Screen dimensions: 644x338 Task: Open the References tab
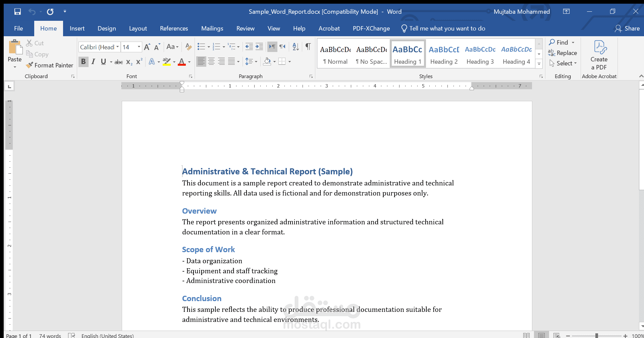click(x=174, y=29)
